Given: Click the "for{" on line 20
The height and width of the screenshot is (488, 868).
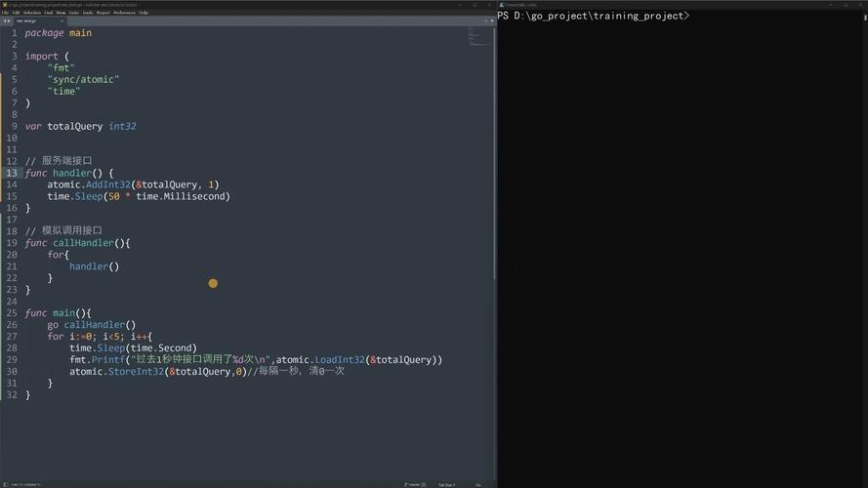Looking at the screenshot, I should 59,255.
